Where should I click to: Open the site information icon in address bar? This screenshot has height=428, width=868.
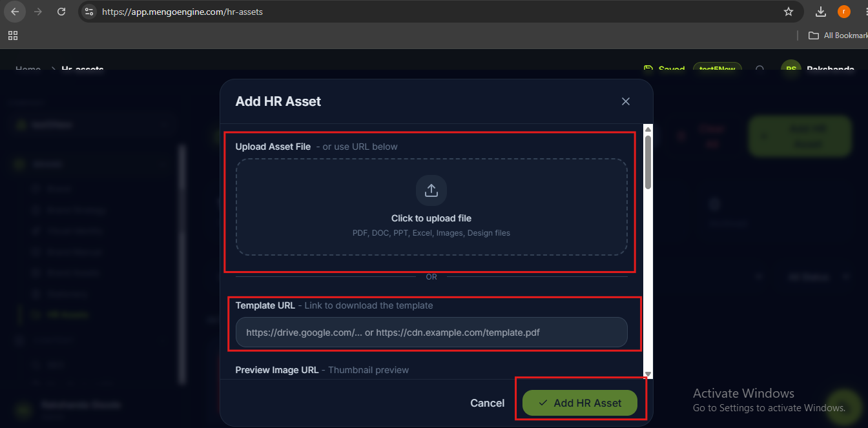tap(90, 12)
